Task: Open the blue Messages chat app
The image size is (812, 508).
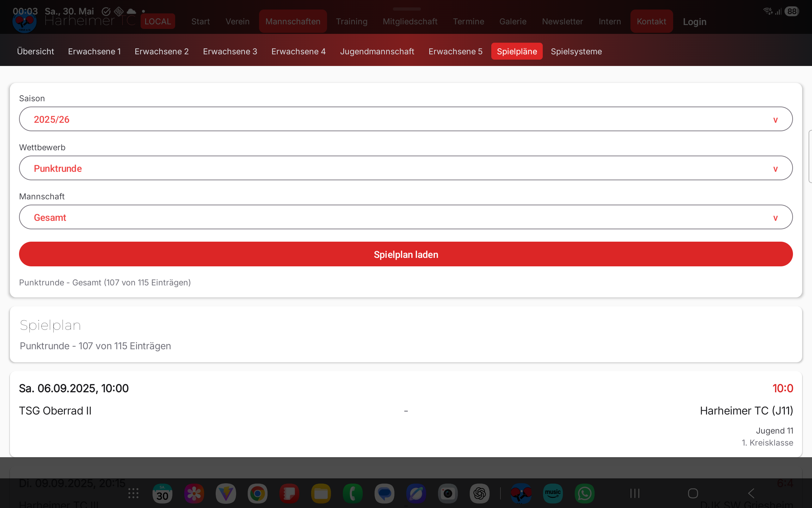Action: click(385, 493)
